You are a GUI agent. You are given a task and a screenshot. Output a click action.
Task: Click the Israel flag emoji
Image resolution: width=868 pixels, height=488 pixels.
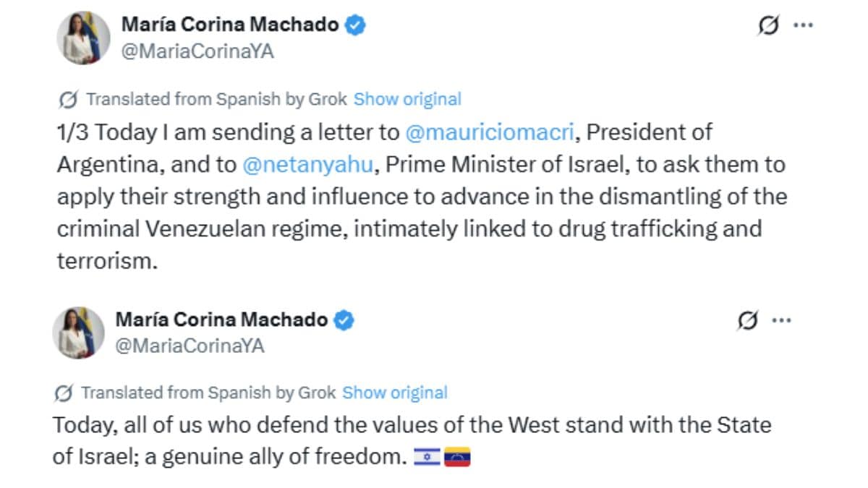(427, 458)
